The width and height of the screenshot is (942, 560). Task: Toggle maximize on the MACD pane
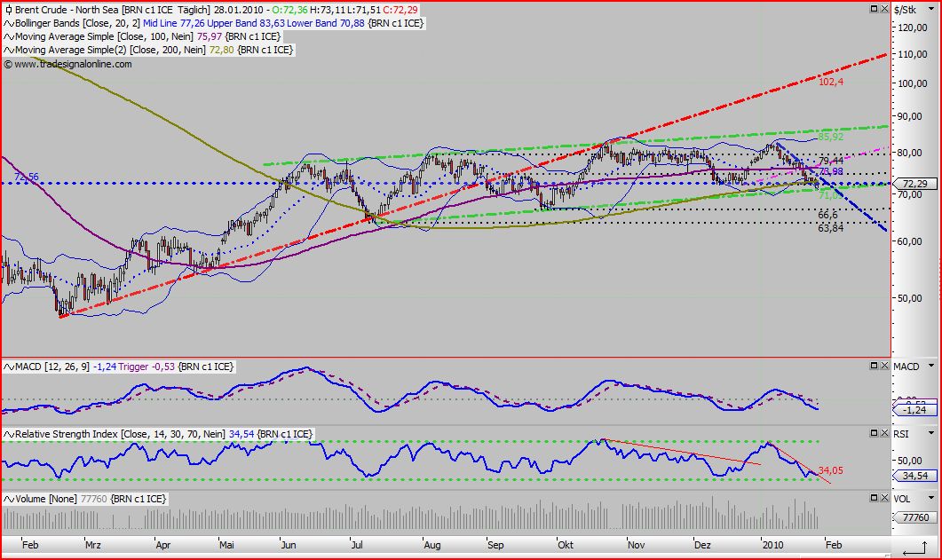point(872,367)
